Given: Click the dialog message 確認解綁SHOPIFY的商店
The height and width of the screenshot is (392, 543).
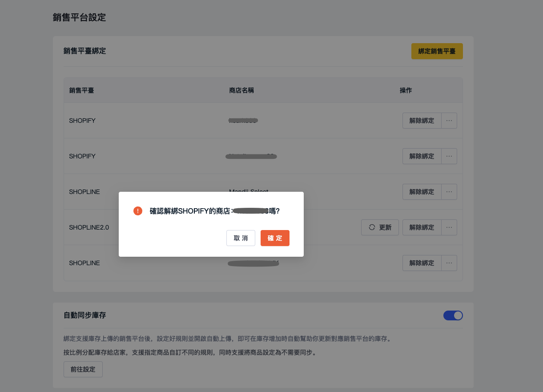Looking at the screenshot, I should pyautogui.click(x=215, y=211).
